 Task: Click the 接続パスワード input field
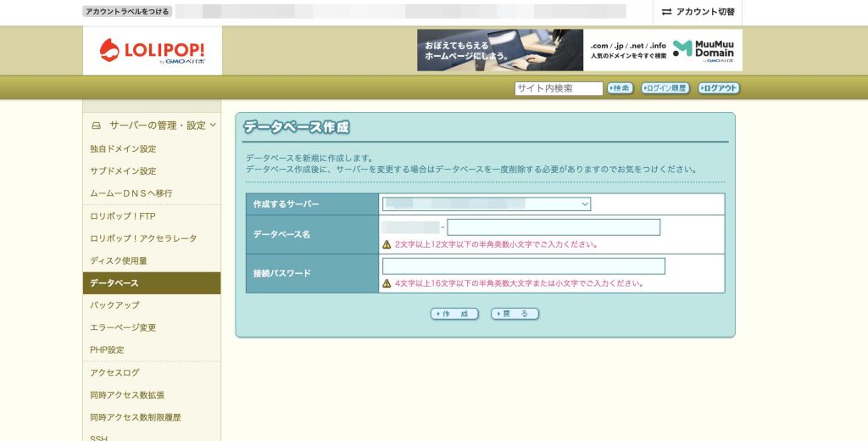523,266
